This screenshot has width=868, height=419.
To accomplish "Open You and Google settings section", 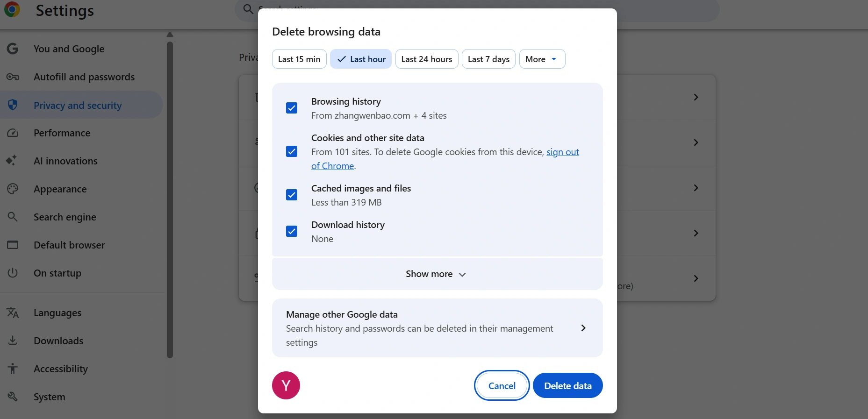I will click(81, 49).
